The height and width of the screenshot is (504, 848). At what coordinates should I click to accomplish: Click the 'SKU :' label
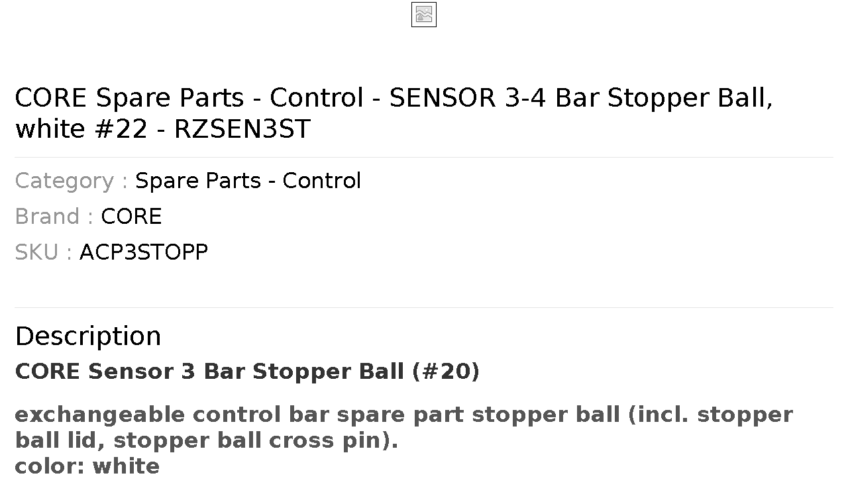click(x=44, y=252)
